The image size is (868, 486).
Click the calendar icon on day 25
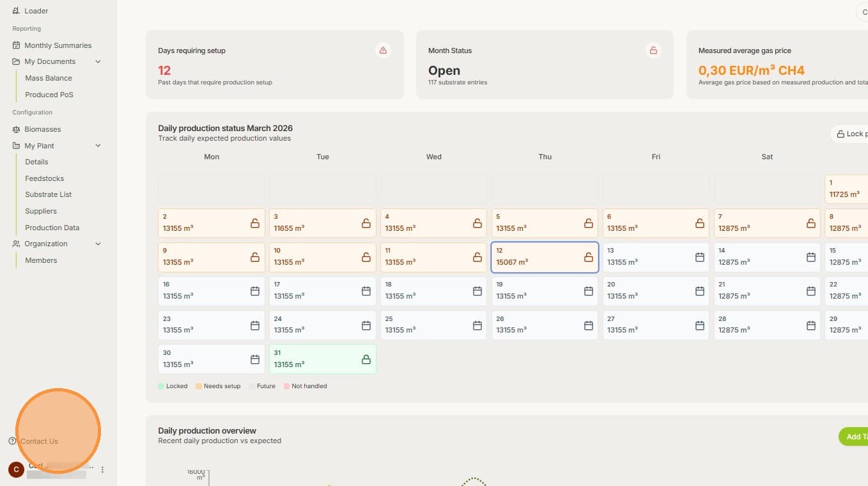click(477, 325)
